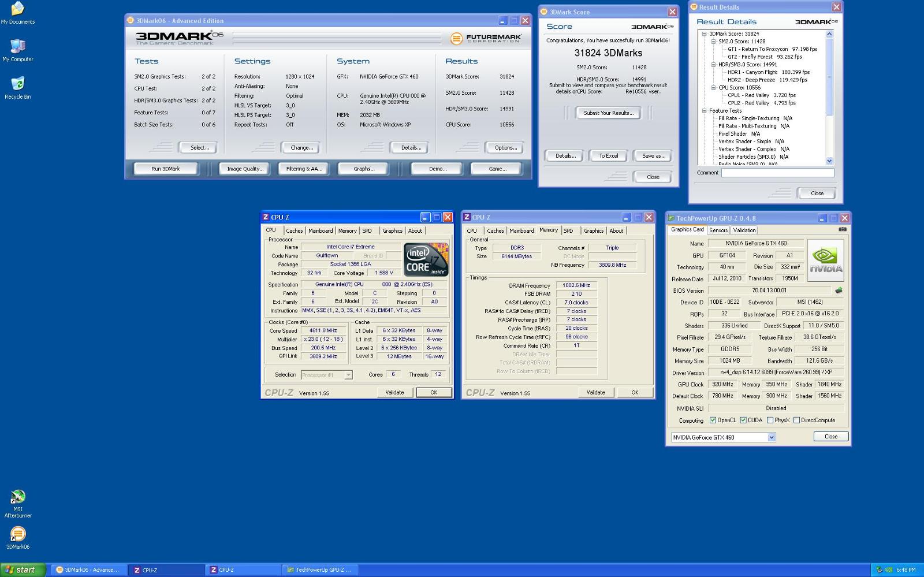Collapse the 3DMark Score tree node
The image size is (924, 577).
point(704,33)
